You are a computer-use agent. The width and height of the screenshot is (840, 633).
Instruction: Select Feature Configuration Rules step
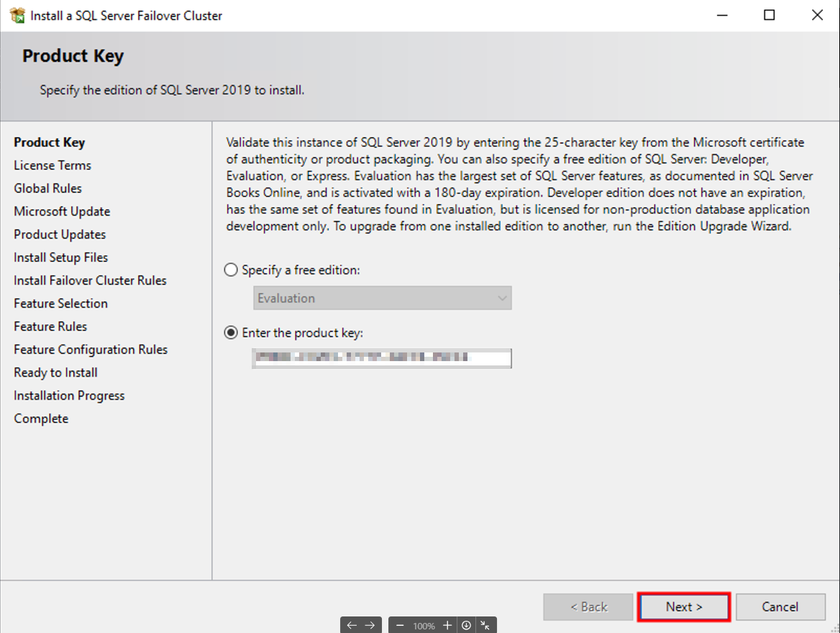coord(91,350)
